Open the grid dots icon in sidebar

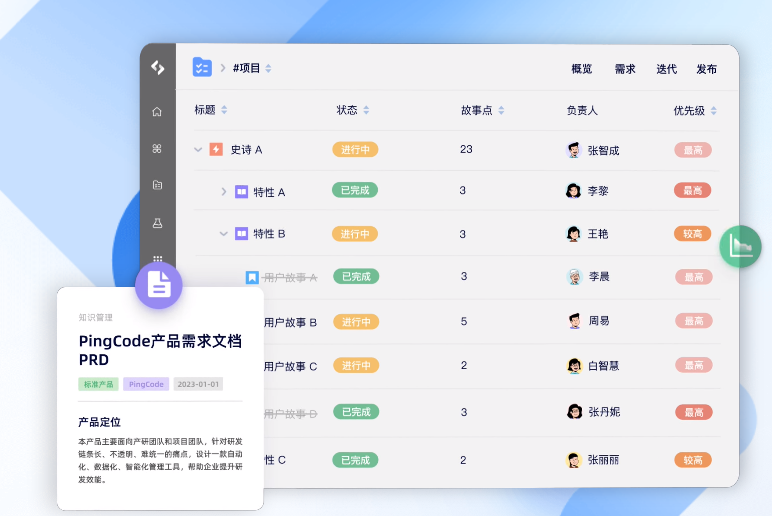tap(158, 258)
